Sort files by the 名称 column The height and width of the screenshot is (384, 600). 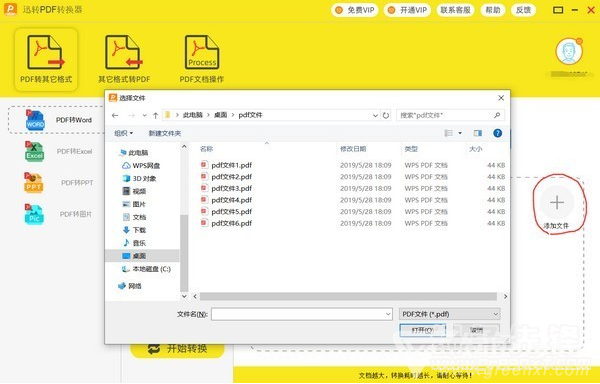(x=206, y=149)
